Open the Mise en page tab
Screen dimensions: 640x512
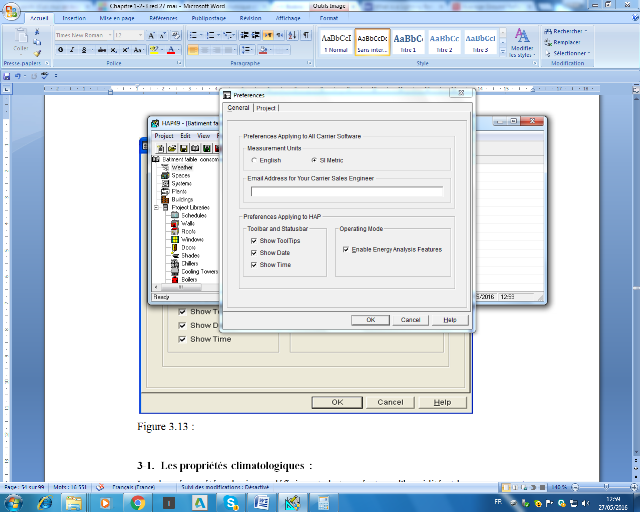(117, 18)
